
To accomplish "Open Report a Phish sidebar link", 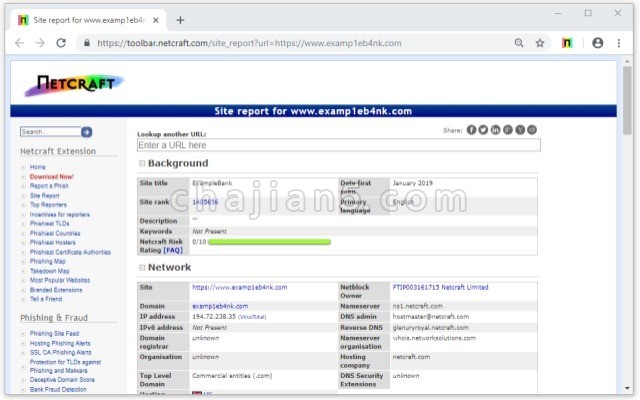I will 49,186.
